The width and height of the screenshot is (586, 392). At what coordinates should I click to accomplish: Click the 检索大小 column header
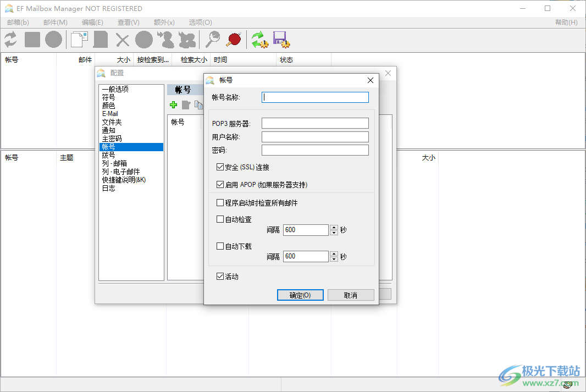tap(191, 60)
